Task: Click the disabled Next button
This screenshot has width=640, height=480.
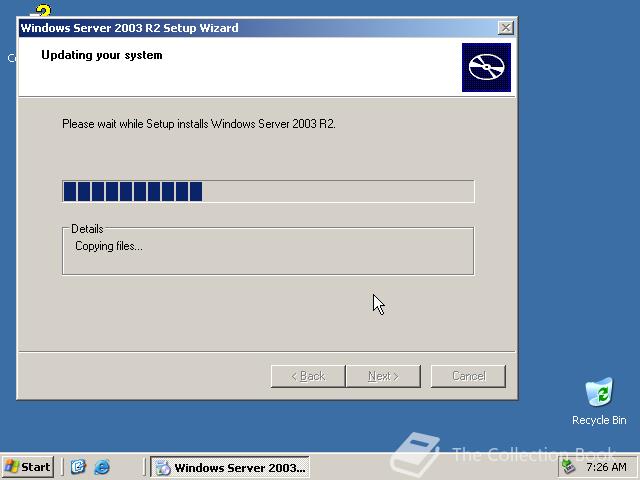Action: (x=383, y=376)
